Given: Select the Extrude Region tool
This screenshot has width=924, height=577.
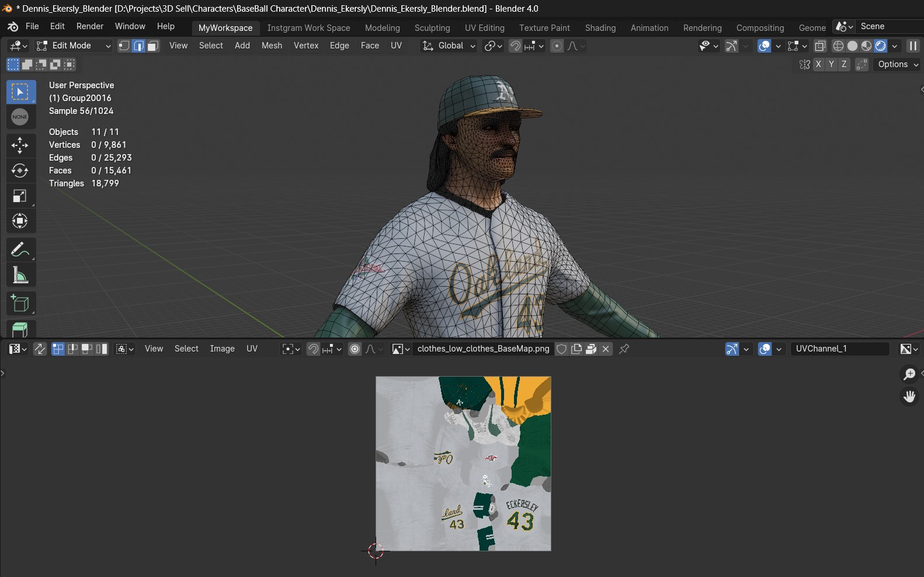Looking at the screenshot, I should 20,329.
